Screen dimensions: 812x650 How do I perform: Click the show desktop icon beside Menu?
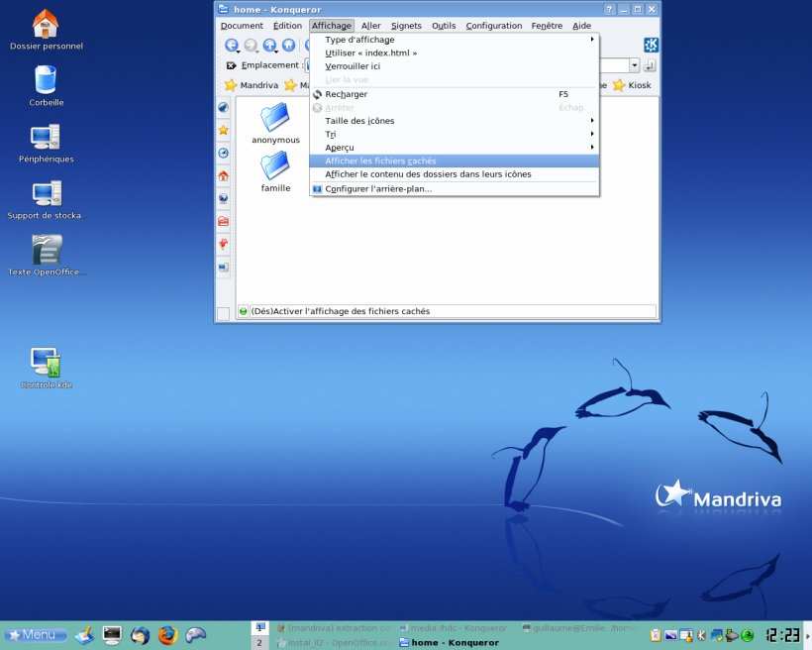coord(84,635)
